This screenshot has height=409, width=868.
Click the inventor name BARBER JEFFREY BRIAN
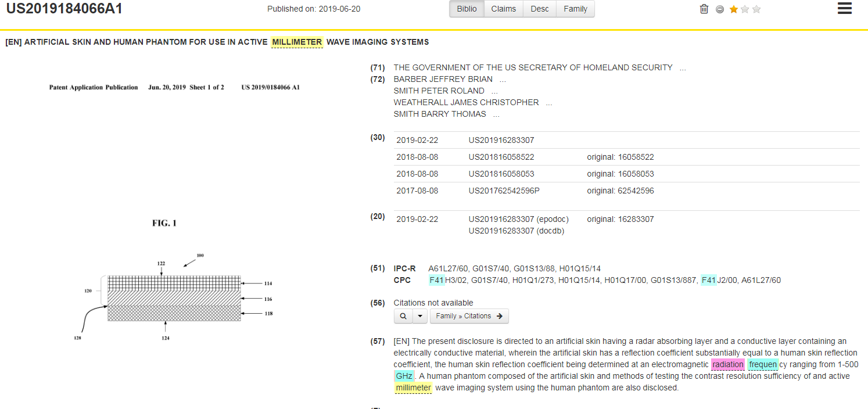(443, 79)
